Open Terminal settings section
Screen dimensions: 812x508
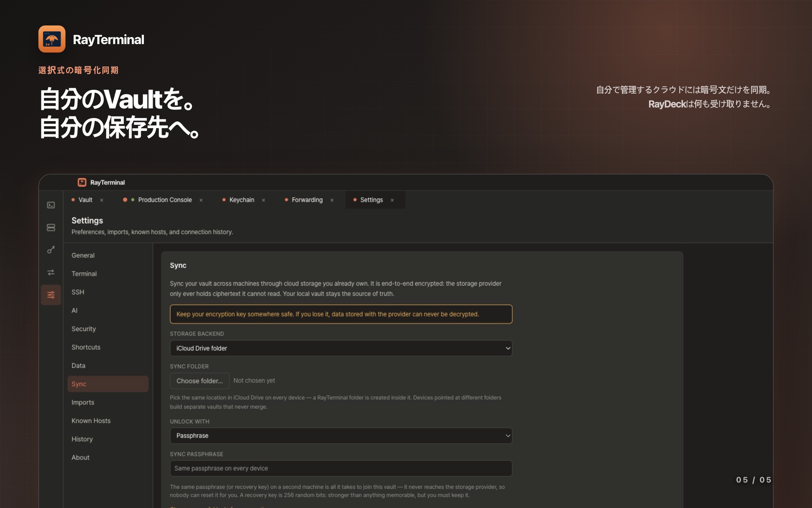pyautogui.click(x=108, y=274)
